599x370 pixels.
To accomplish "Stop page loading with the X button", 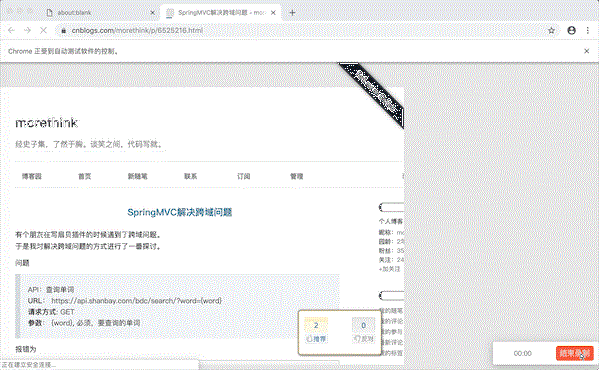I will (43, 30).
